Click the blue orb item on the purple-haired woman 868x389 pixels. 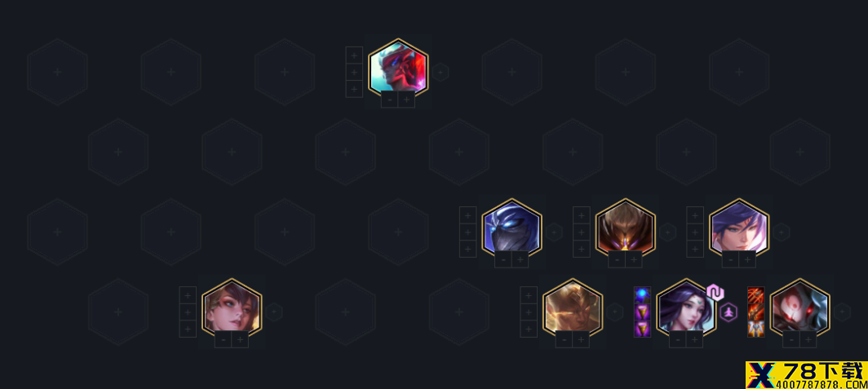642,295
